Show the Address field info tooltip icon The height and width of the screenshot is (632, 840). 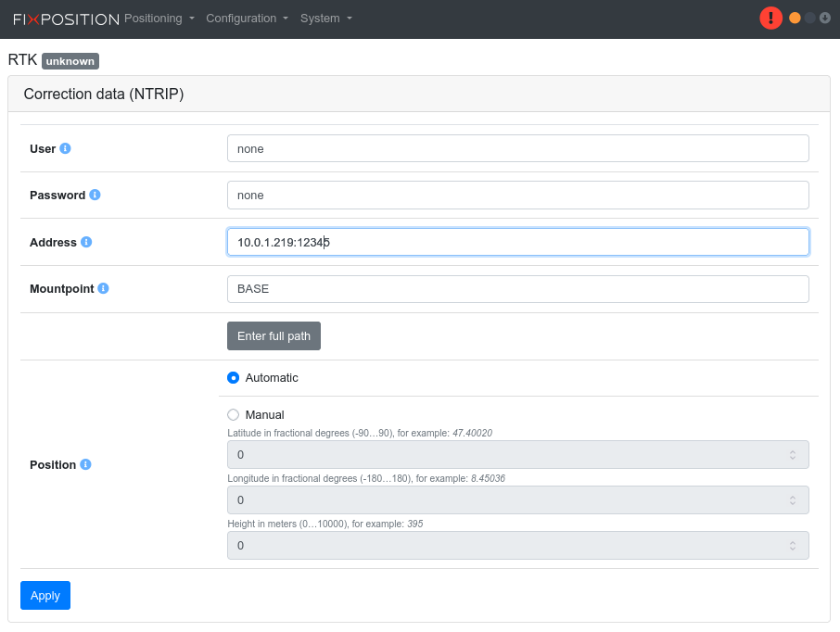86,242
